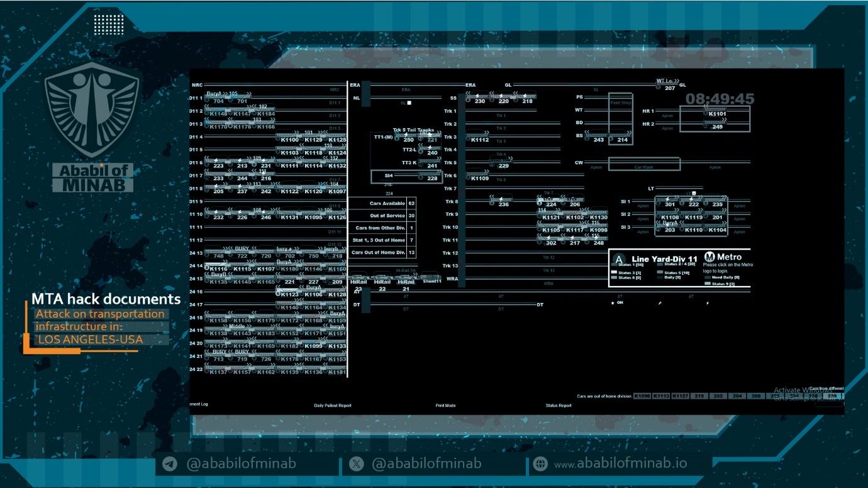868x488 pixels.
Task: Click the Status 1 [56] legend swatch
Action: (615, 264)
